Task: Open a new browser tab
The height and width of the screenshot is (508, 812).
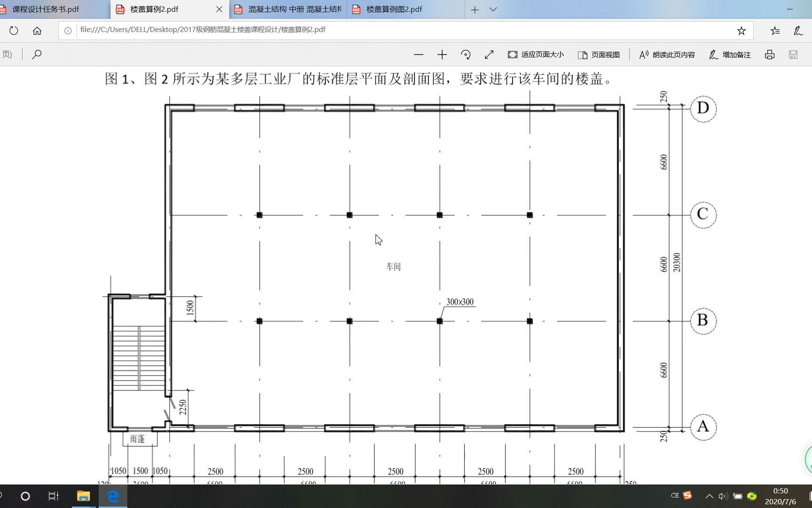Action: (475, 9)
